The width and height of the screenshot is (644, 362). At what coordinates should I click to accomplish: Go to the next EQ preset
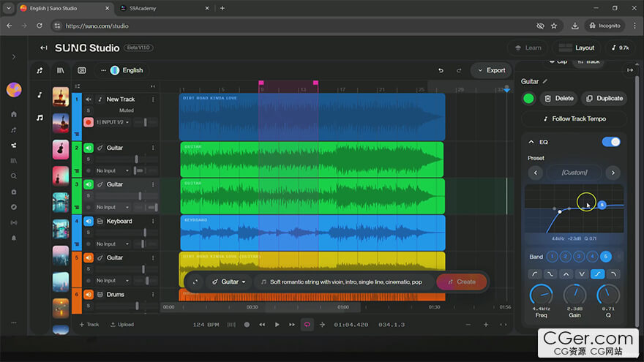613,173
